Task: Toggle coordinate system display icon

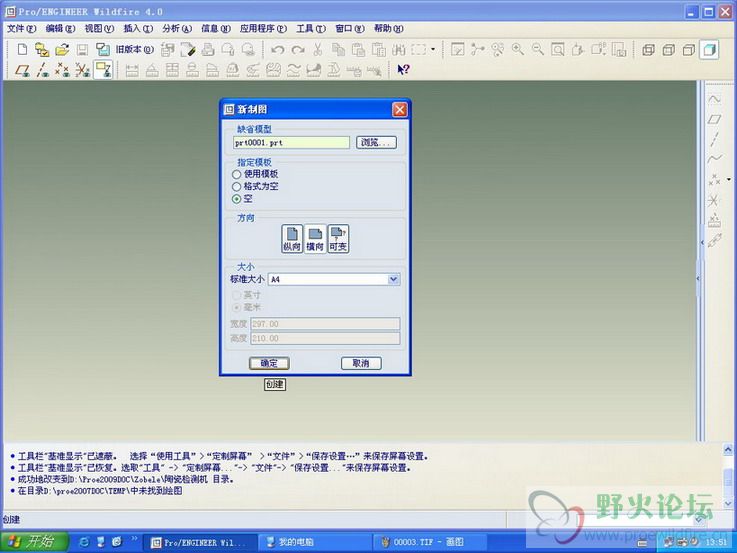Action: pyautogui.click(x=82, y=70)
